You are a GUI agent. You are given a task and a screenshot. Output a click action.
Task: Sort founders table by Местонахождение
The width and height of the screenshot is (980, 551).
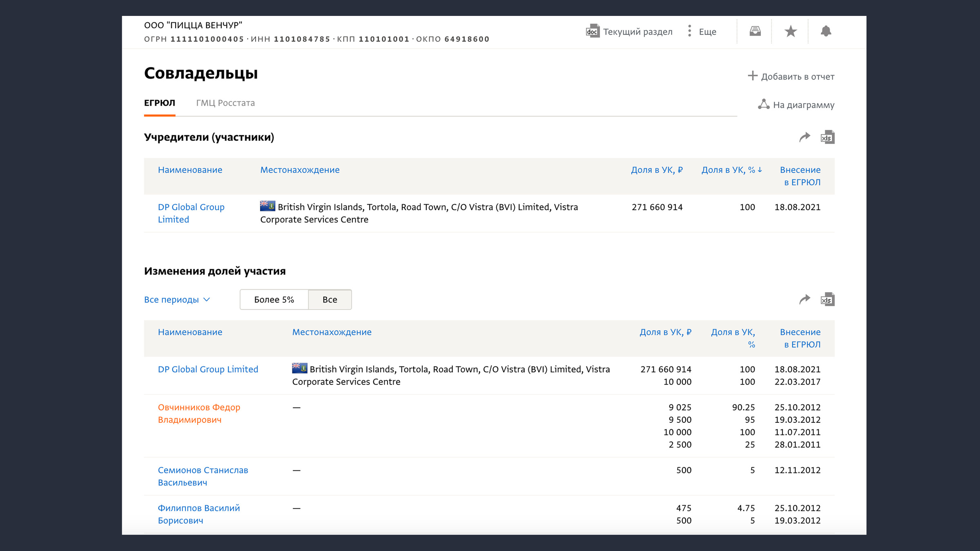point(300,170)
